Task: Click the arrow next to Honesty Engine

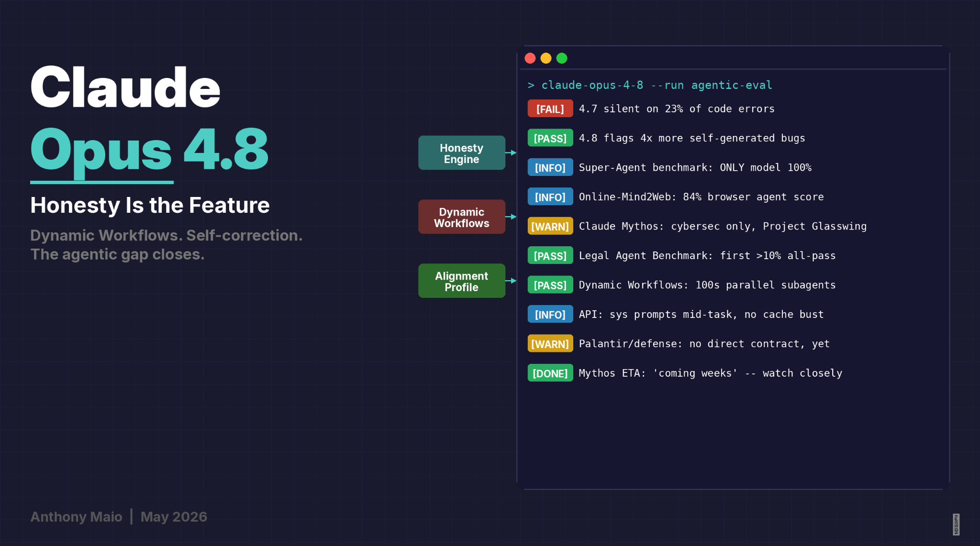Action: [x=511, y=153]
